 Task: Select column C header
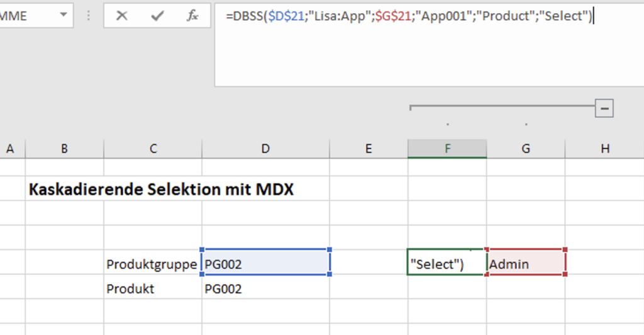coord(153,149)
